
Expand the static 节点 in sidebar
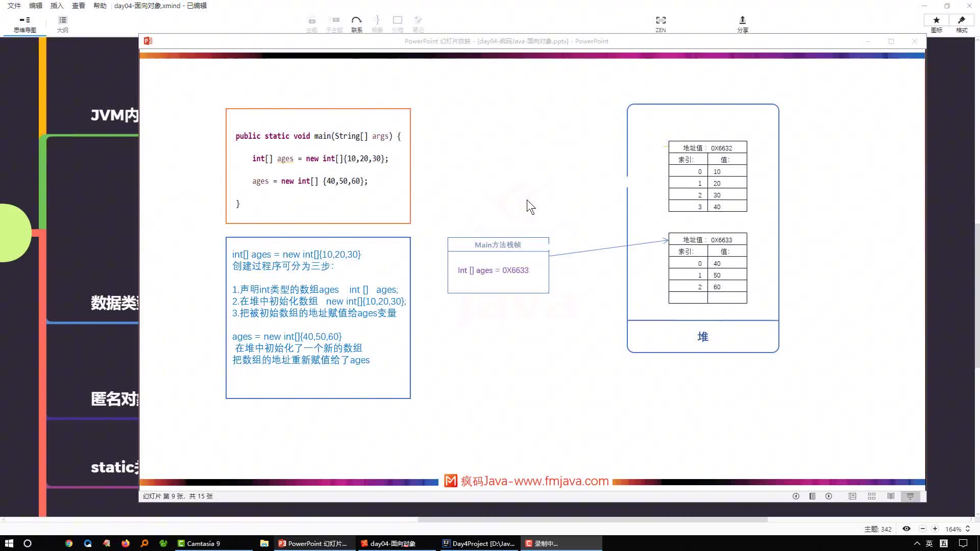tap(111, 467)
